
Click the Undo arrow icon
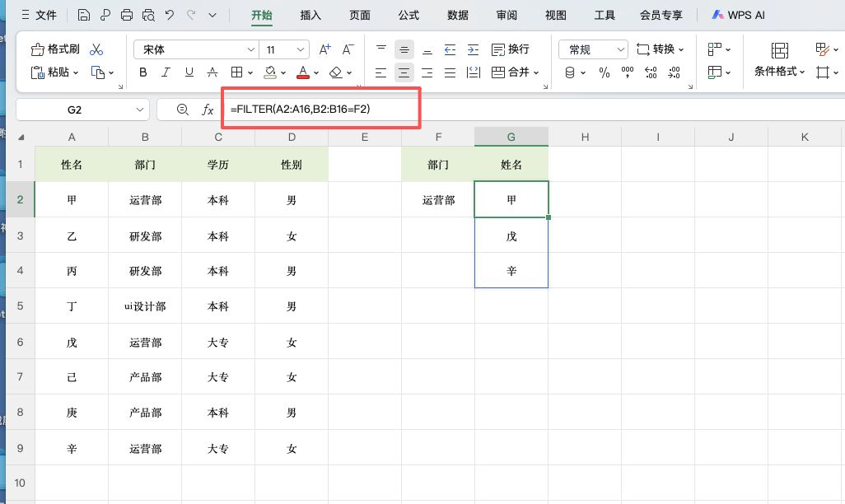[x=170, y=15]
